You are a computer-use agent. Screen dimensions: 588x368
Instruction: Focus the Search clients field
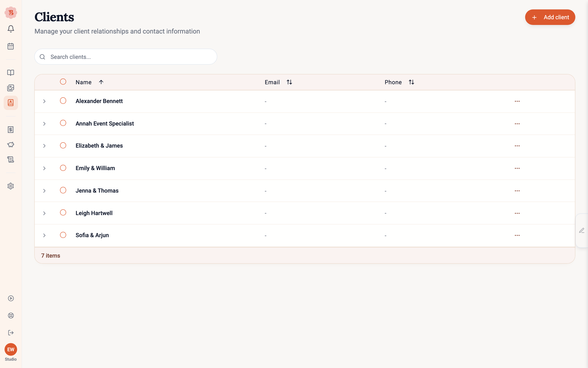pos(126,57)
